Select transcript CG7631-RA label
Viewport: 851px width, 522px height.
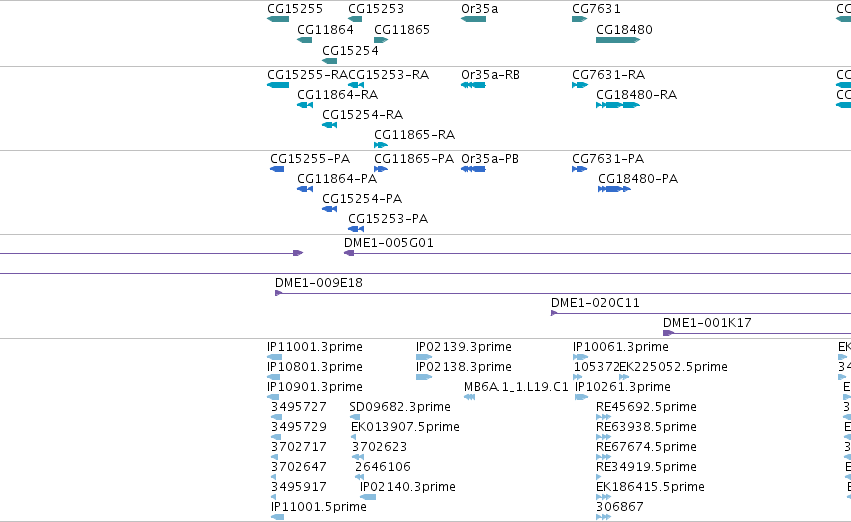(608, 75)
